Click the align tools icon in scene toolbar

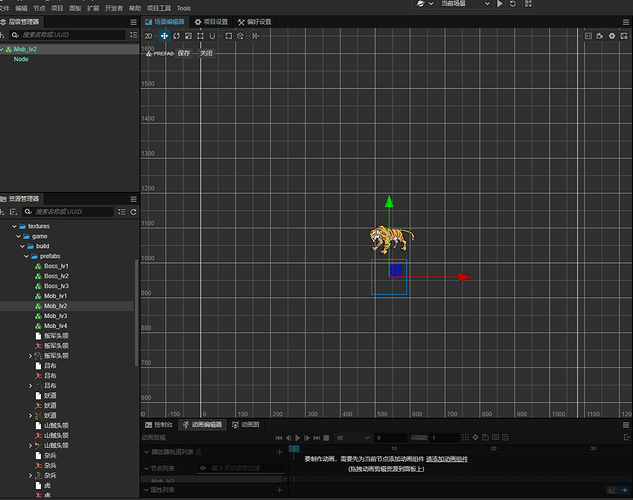[256, 36]
